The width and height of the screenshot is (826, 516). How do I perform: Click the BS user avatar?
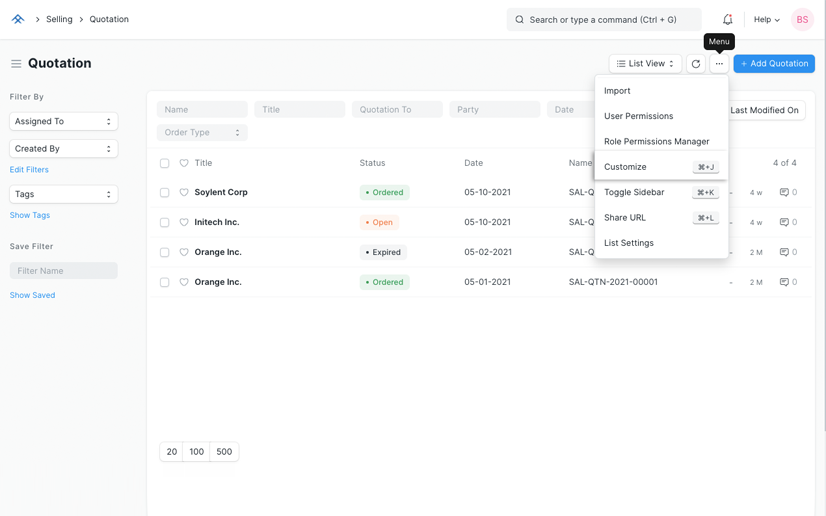802,19
